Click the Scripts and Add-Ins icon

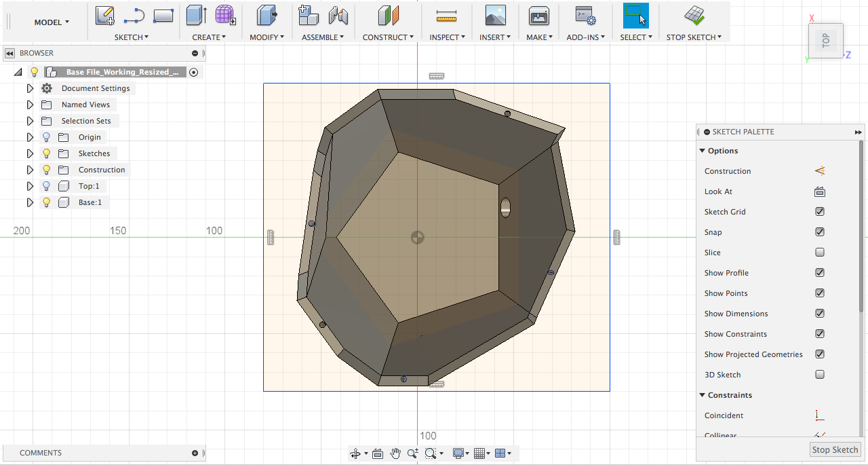[x=585, y=15]
